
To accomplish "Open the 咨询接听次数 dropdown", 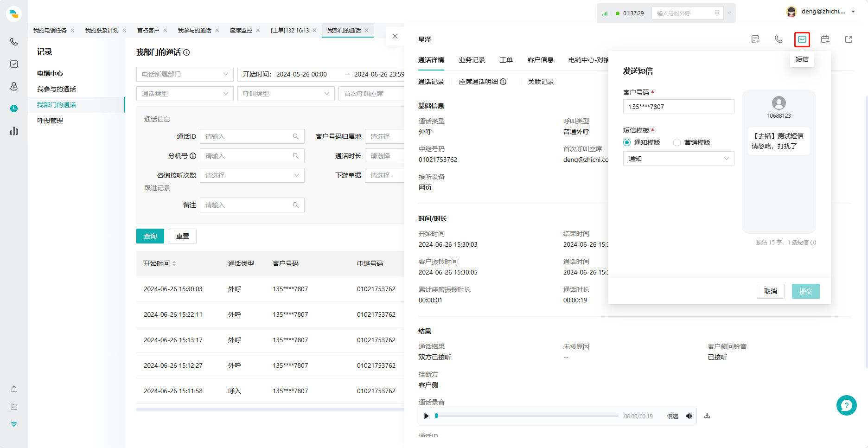I will 252,175.
